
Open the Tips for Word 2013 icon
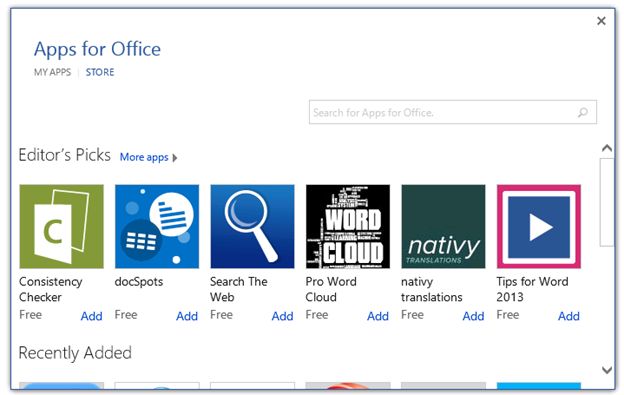tap(539, 226)
